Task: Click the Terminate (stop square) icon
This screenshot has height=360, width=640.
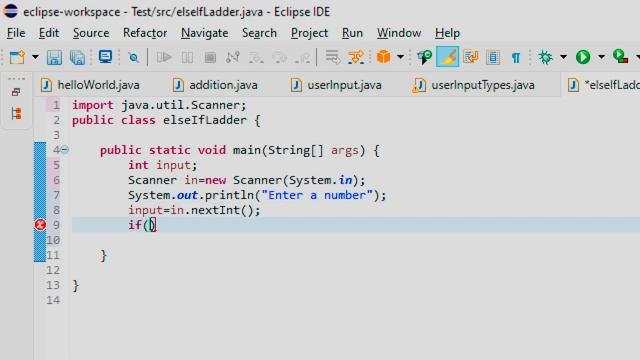Action: 210,58
